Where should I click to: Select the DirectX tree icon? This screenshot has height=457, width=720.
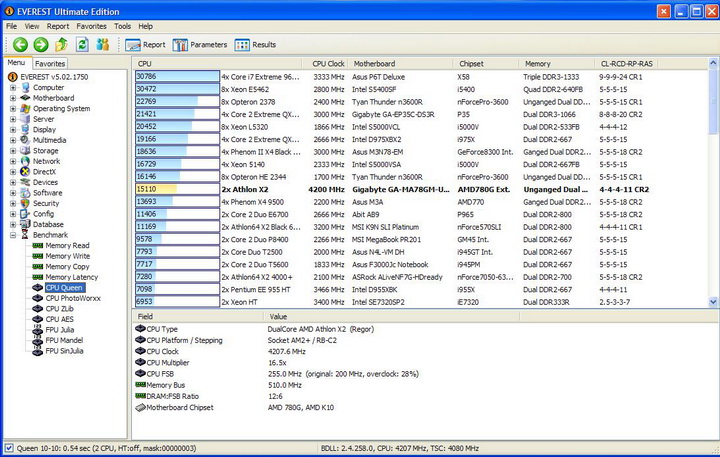[x=25, y=172]
